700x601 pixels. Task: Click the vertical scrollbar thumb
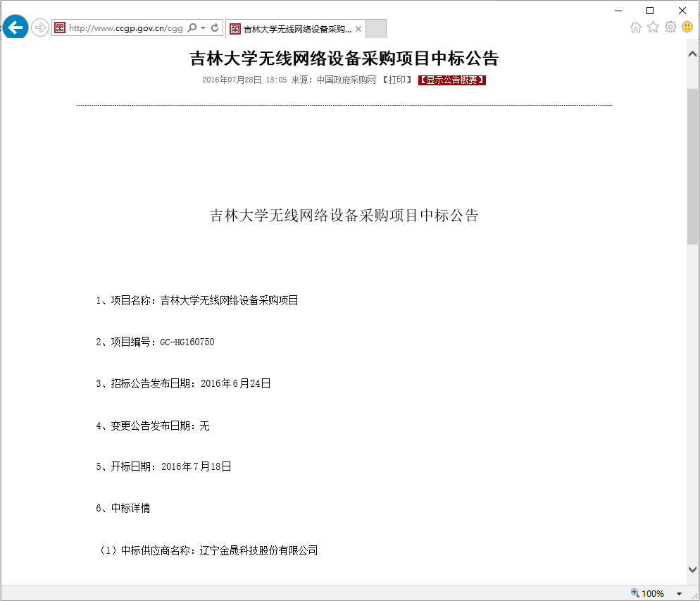[693, 166]
